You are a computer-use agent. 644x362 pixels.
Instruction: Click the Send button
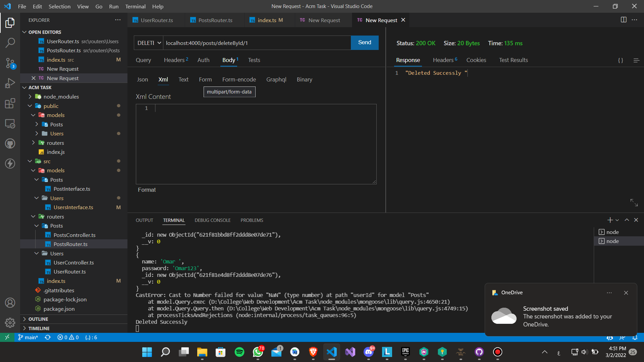[x=365, y=43]
